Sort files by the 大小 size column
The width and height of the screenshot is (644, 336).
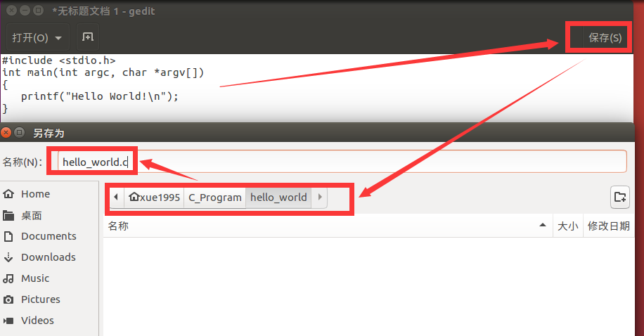pos(568,226)
